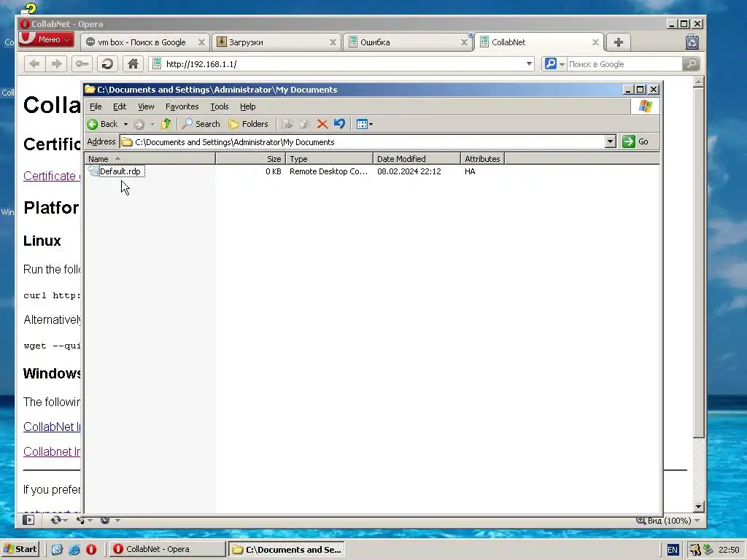The image size is (747, 560).
Task: Sort files by the Type column
Action: point(329,159)
